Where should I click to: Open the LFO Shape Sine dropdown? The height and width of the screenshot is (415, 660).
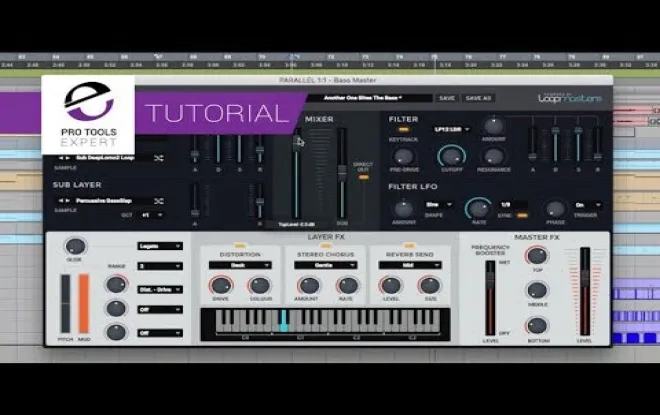tap(438, 205)
